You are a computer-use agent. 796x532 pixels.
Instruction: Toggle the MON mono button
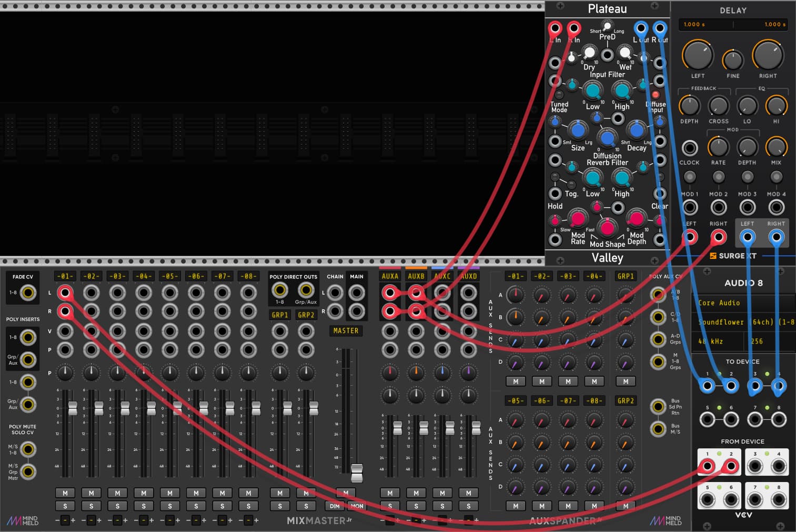[x=357, y=506]
